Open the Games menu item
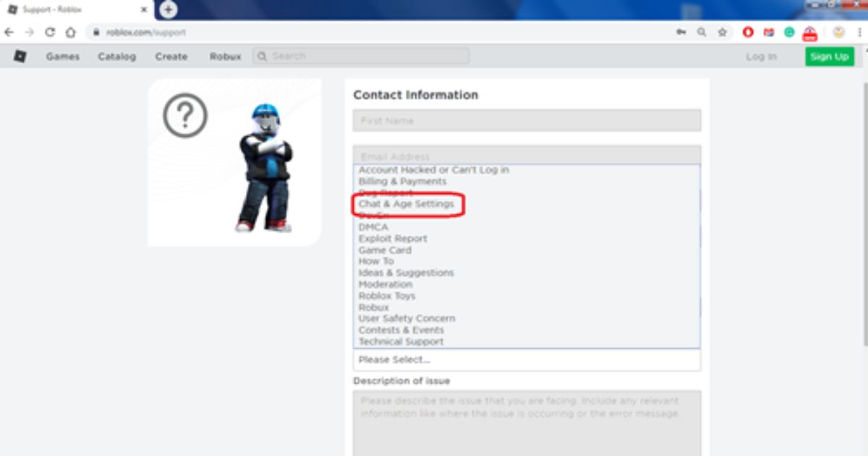Viewport: 868px width, 456px height. (63, 56)
